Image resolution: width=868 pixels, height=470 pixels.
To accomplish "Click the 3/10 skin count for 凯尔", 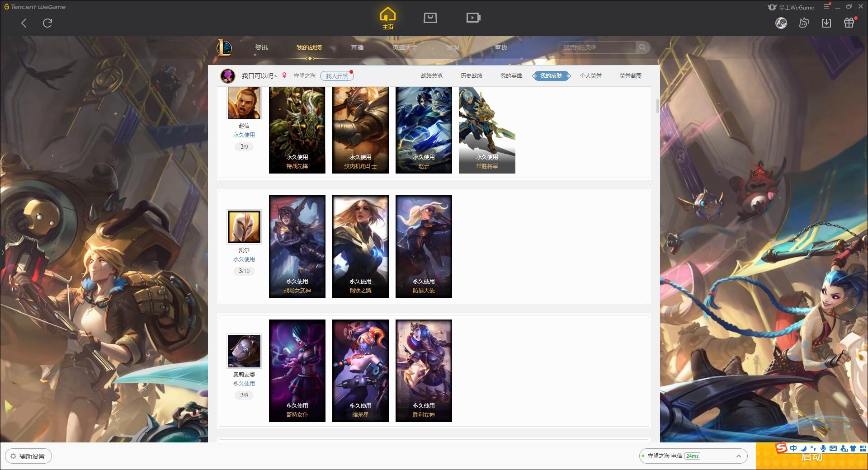I will click(244, 271).
